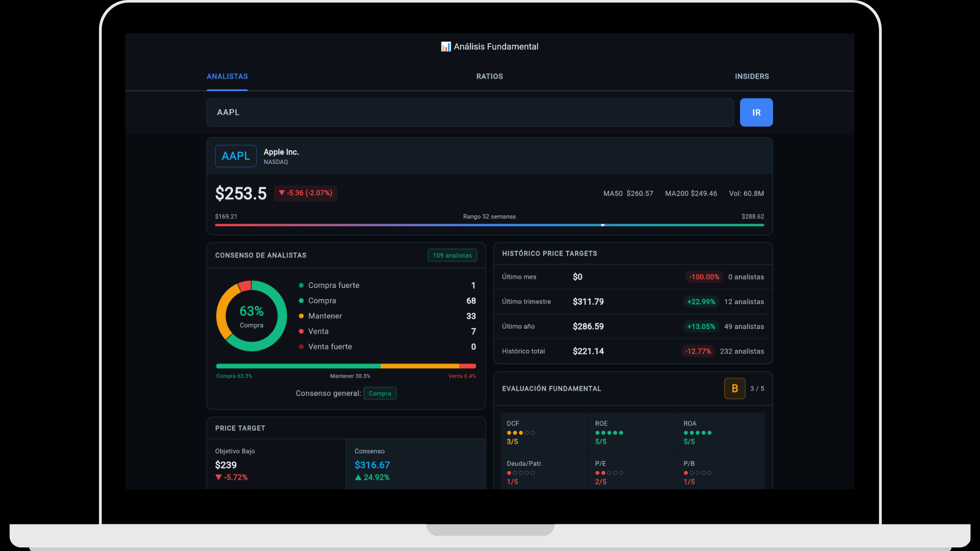This screenshot has width=980, height=551.
Task: Switch to the RATIOS tab
Action: coord(489,77)
